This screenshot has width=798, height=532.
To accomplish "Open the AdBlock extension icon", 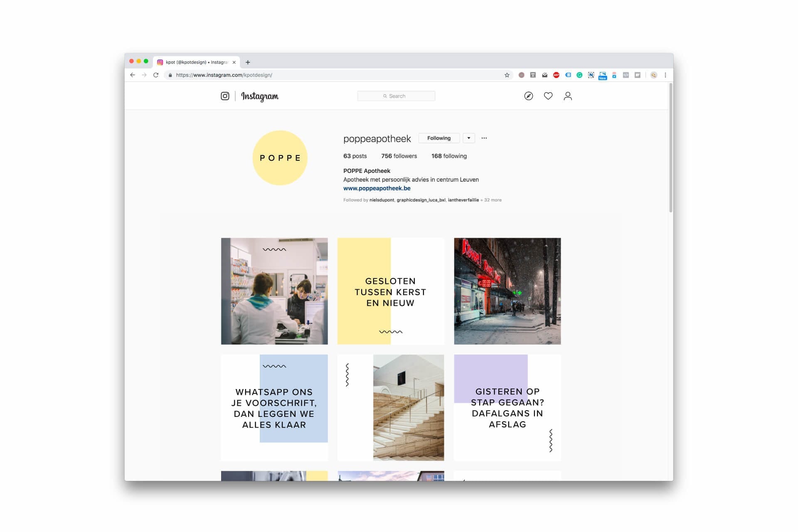I will pyautogui.click(x=556, y=75).
